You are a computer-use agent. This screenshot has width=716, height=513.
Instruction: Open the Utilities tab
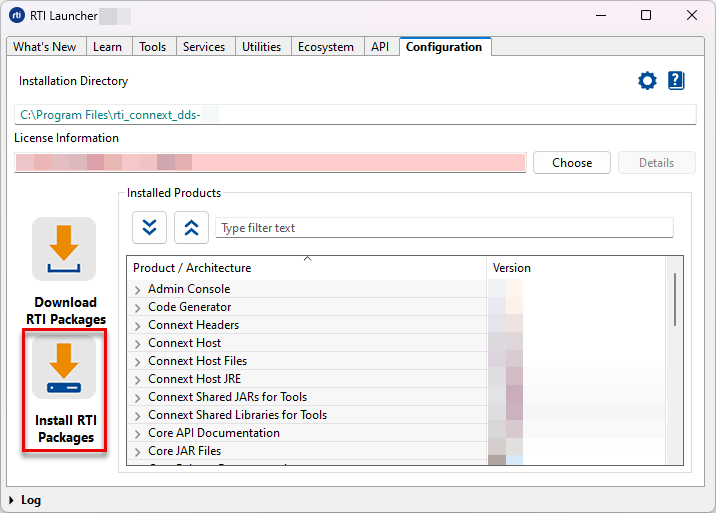click(261, 47)
